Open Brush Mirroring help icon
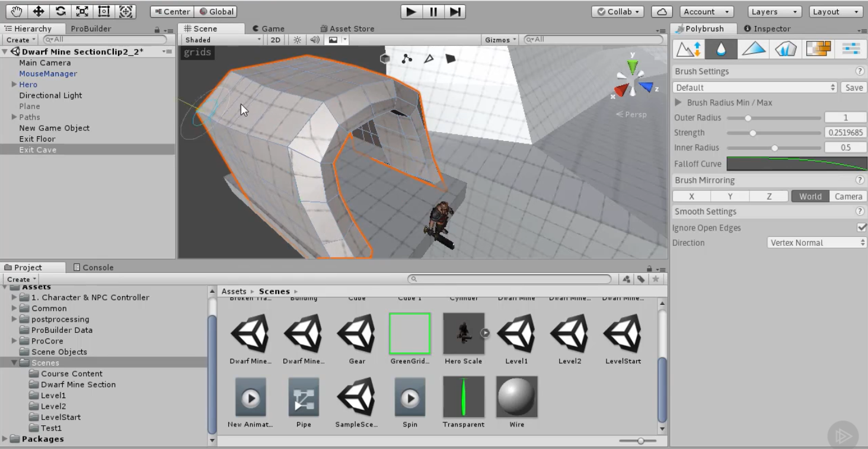This screenshot has width=868, height=449. pyautogui.click(x=860, y=180)
